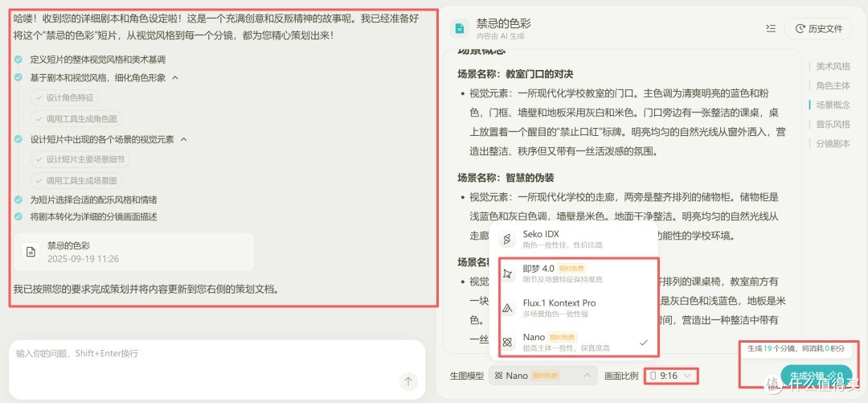The height and width of the screenshot is (403, 868).
Task: Click the check icon beside 基于剧本和视觉风格
Action: [x=18, y=77]
